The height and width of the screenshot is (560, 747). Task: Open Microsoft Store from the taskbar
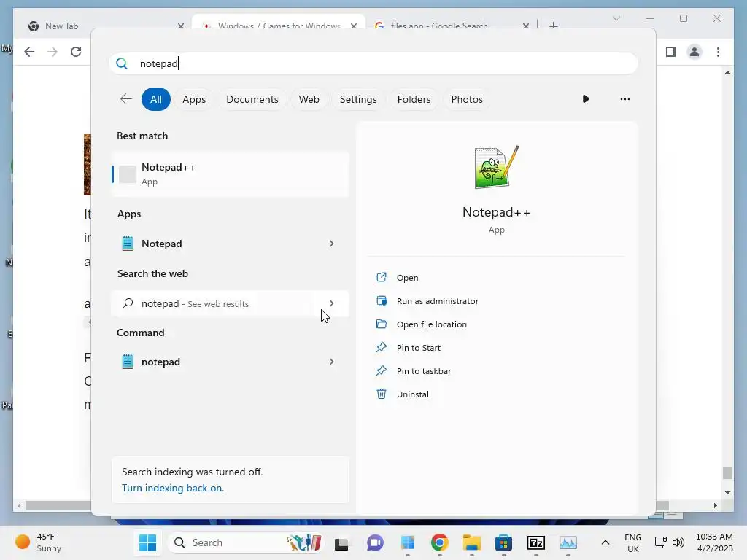[x=503, y=542]
